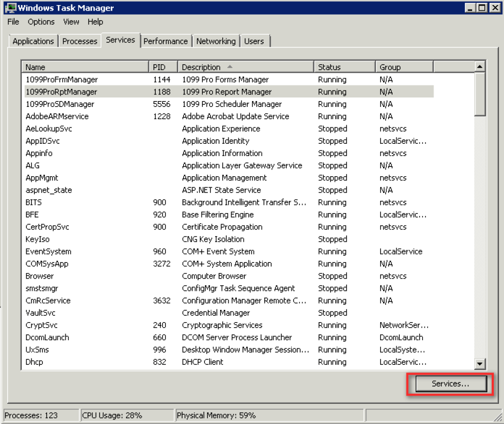Close the Task Manager window
The height and width of the screenshot is (424, 504).
495,8
